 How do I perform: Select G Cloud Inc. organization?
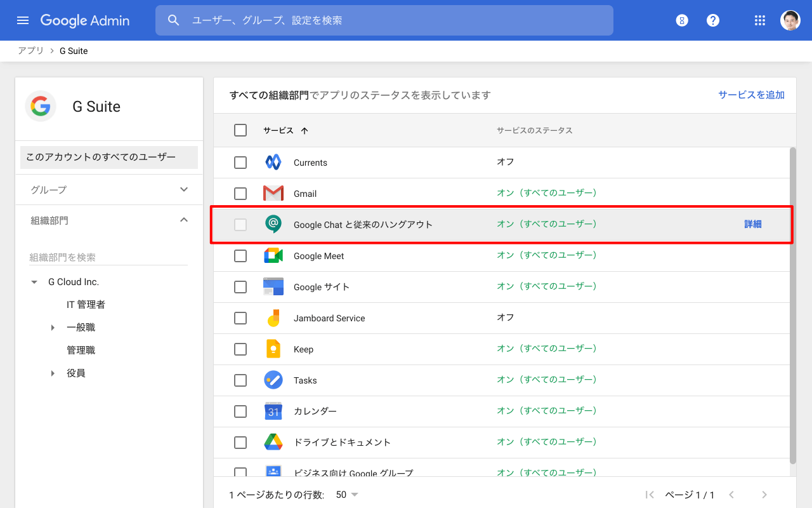74,282
